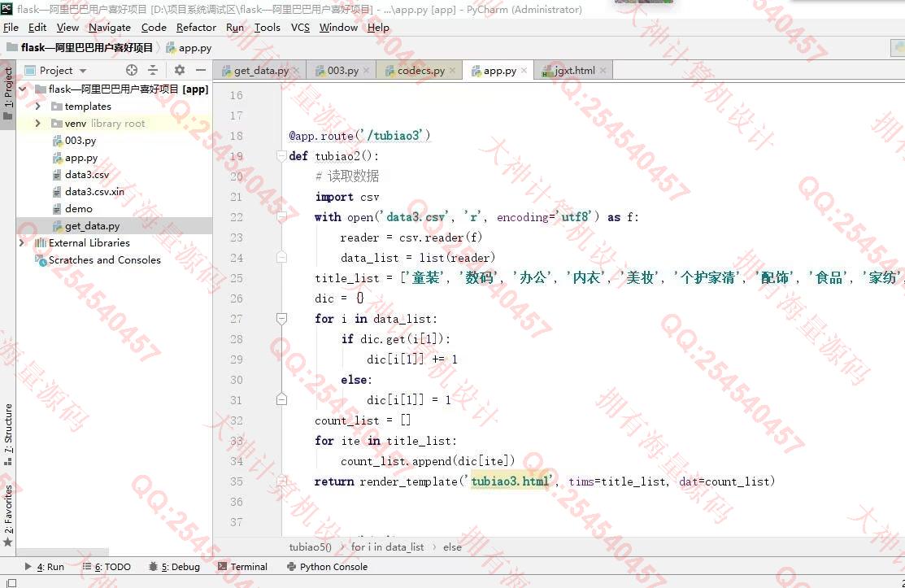Fold the tubiao2 function at line 19
Image resolution: width=905 pixels, height=588 pixels.
pos(281,156)
